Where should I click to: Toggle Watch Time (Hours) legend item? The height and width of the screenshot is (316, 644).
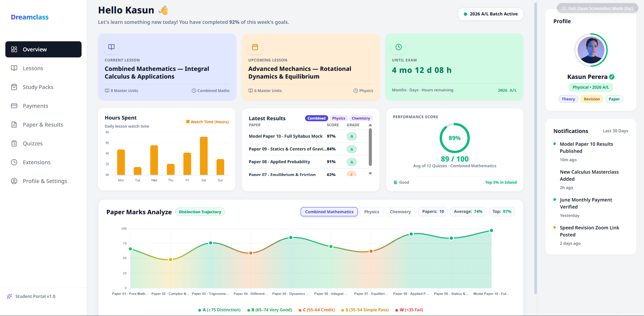click(x=207, y=122)
